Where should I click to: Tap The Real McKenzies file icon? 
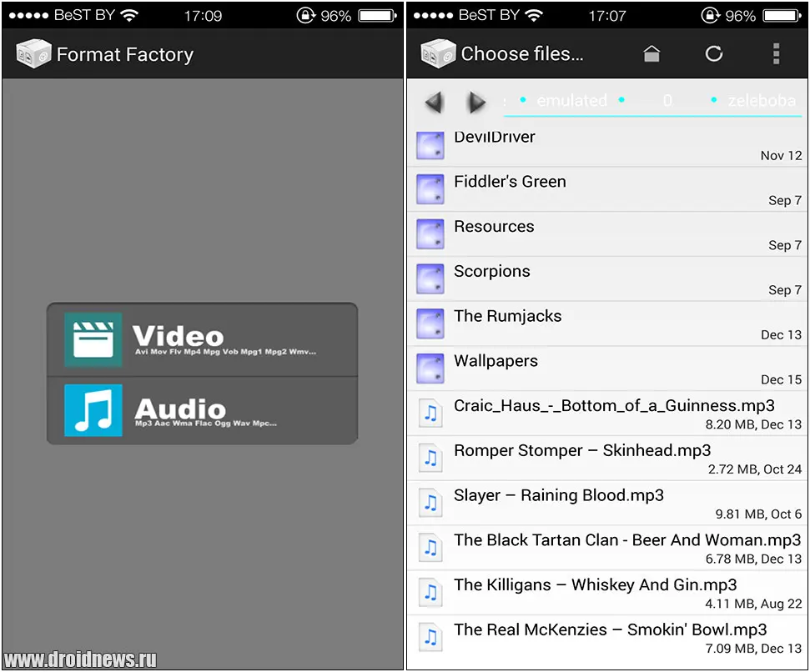tap(430, 638)
